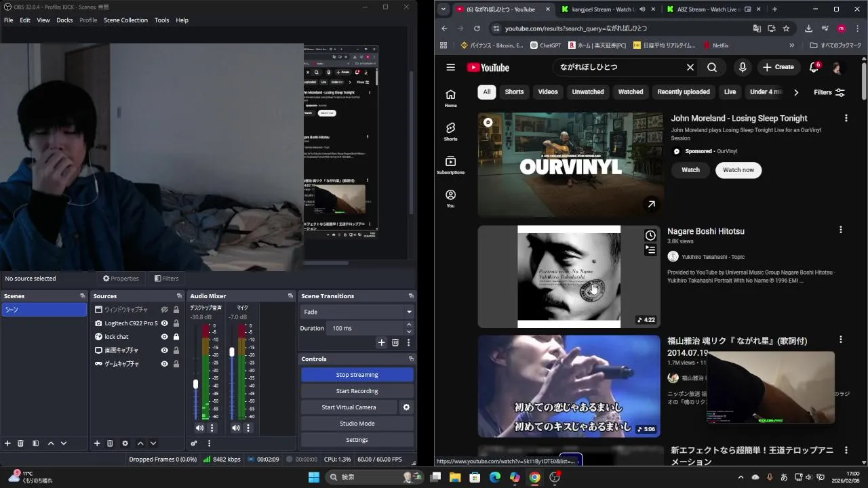Screen dimensions: 868x488
Task: Hide the Logitech C922 Pro source
Action: point(164,323)
